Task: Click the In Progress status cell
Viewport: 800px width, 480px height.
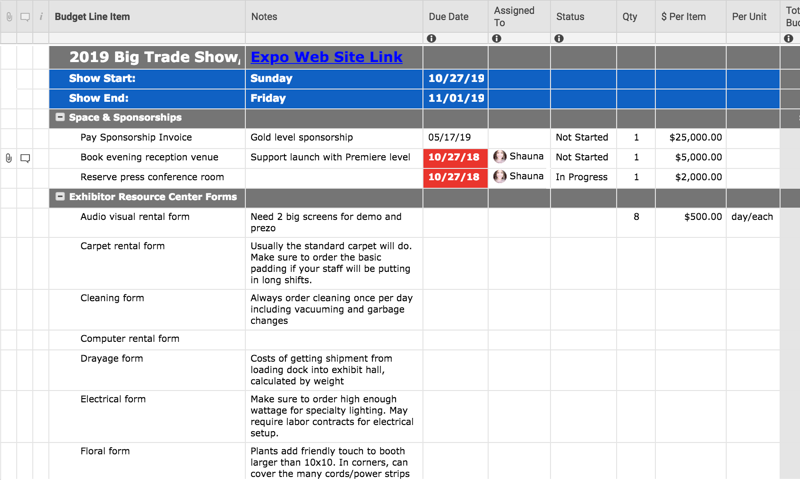Action: pyautogui.click(x=583, y=178)
